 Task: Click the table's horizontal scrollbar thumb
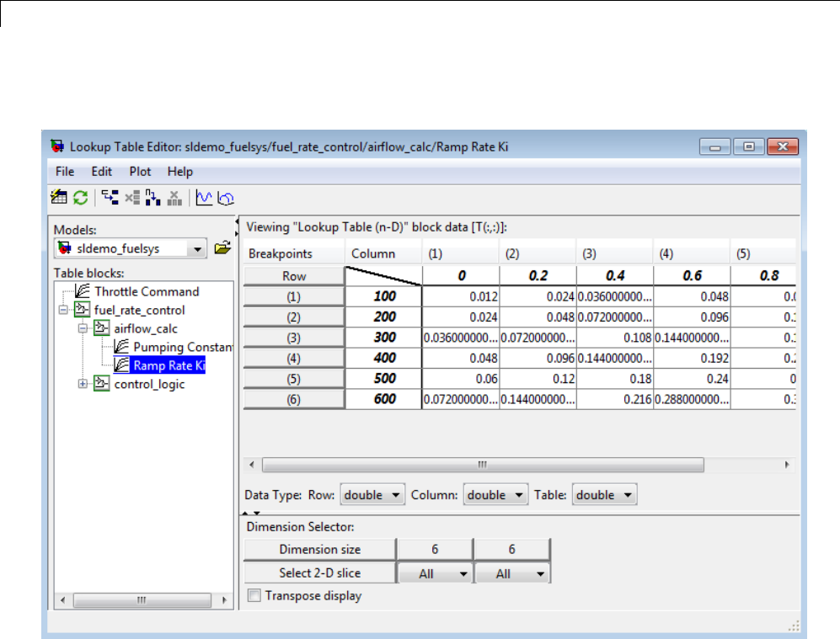tap(482, 465)
